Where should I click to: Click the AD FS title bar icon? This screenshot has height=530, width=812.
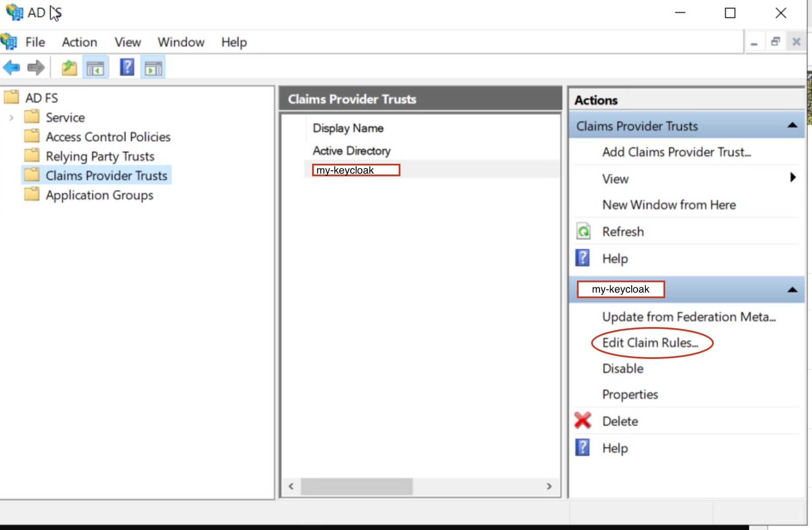[14, 12]
